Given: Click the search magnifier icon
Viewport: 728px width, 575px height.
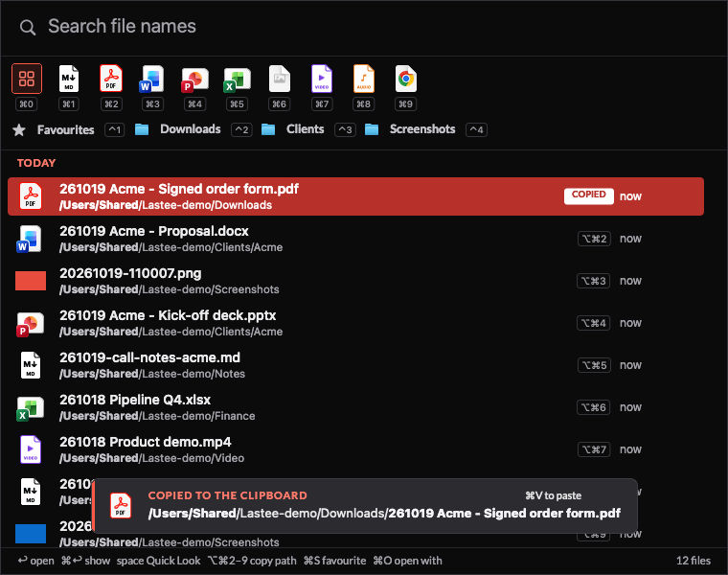Looking at the screenshot, I should click(28, 28).
